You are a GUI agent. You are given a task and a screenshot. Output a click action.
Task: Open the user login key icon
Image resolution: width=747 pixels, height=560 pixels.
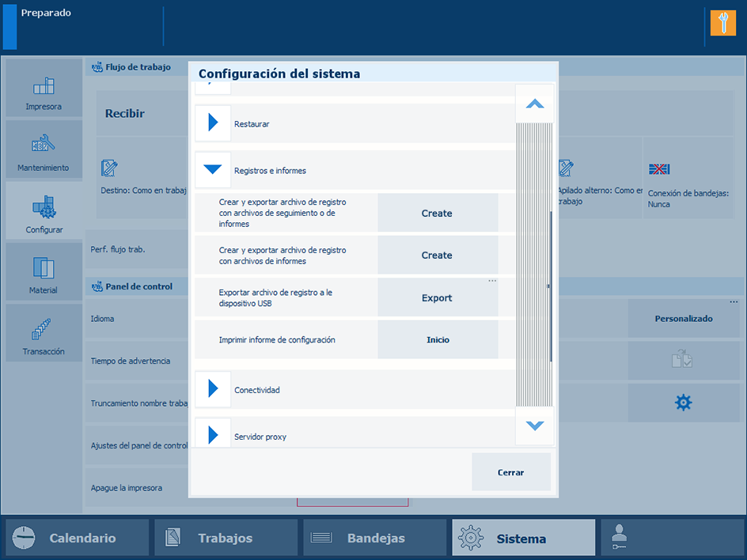tap(619, 537)
